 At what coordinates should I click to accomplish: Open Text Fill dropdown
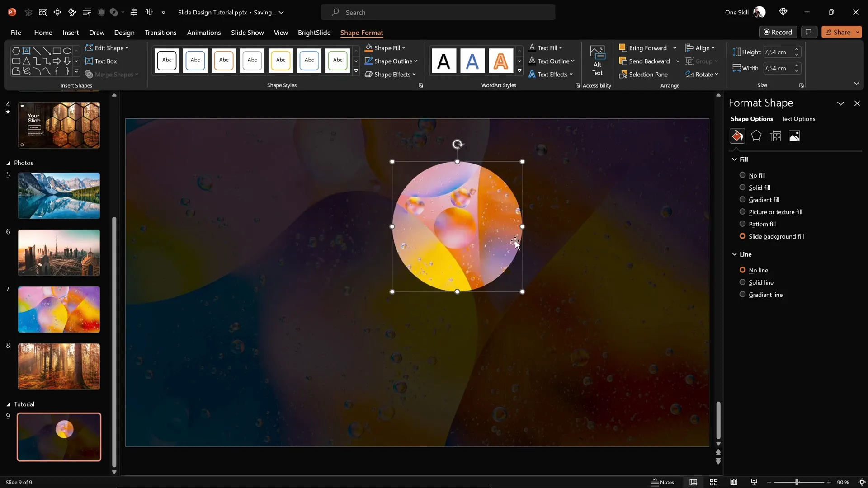tap(546, 48)
